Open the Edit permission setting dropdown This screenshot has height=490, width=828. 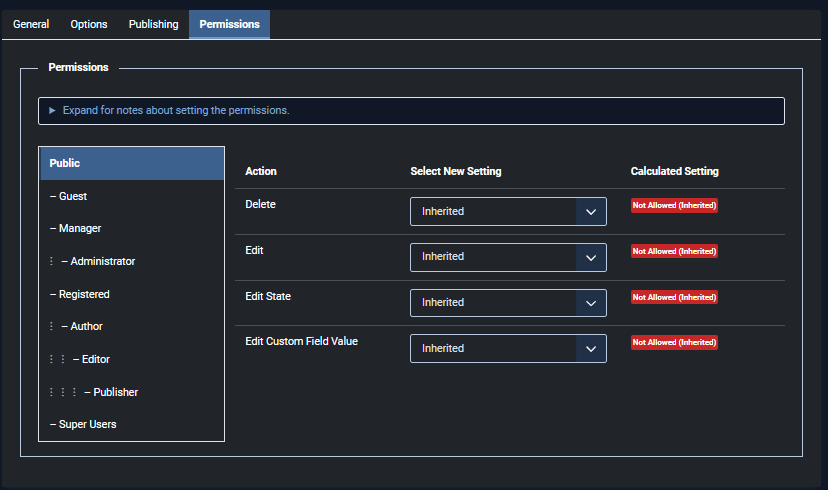[508, 257]
